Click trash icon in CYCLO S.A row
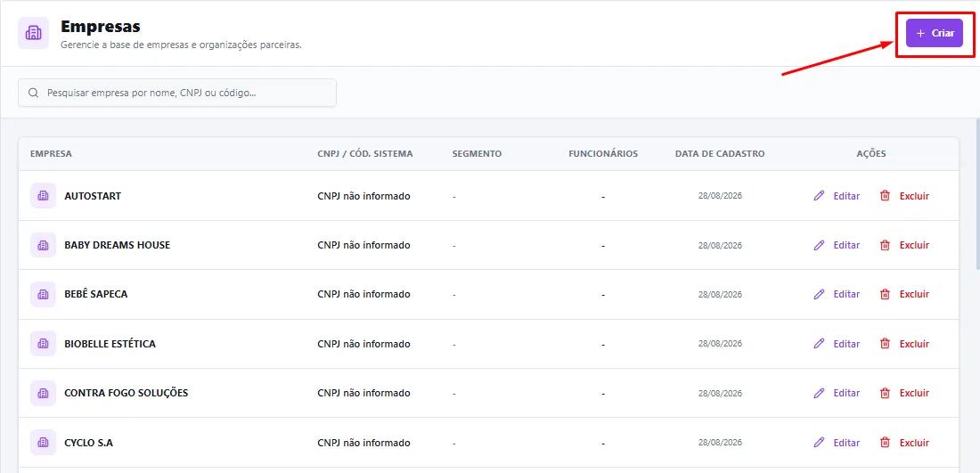980x473 pixels. coord(885,443)
